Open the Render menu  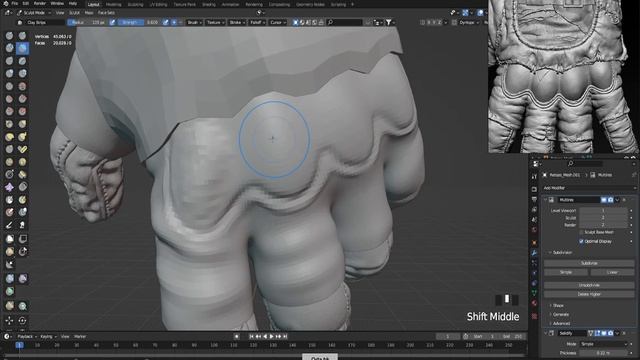(40, 4)
